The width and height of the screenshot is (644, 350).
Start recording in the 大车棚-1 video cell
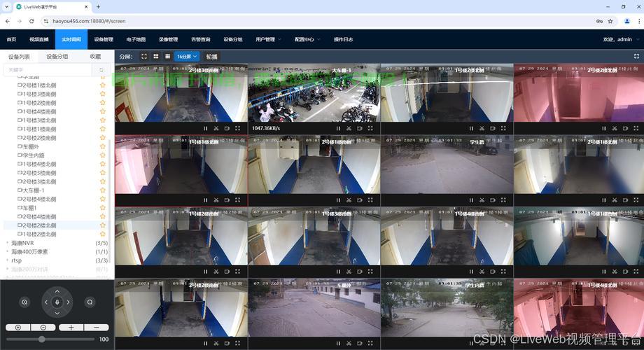(359, 128)
